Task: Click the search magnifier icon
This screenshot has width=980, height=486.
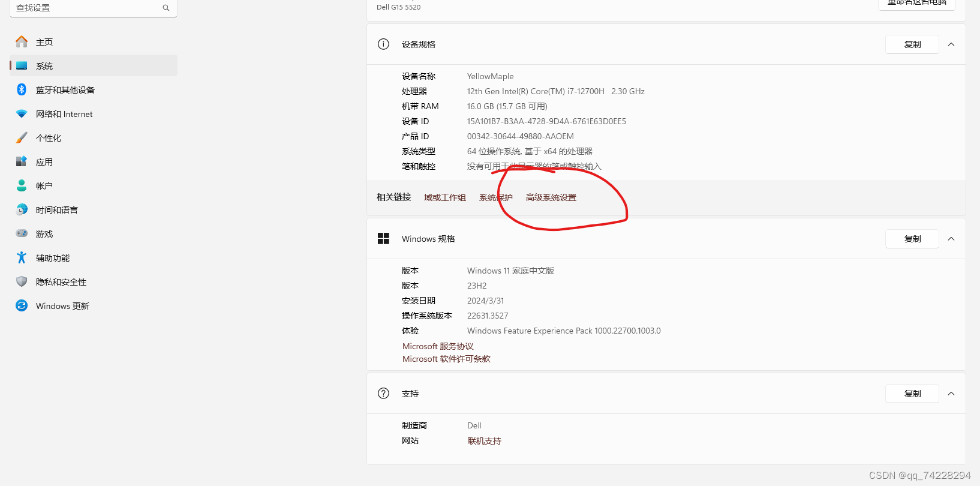Action: (166, 8)
